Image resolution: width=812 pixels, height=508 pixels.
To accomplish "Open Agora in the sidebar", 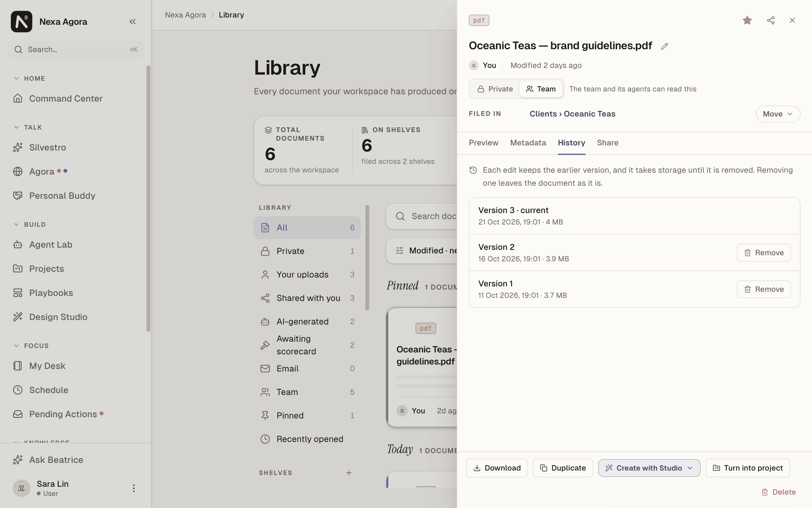I will pos(75,171).
